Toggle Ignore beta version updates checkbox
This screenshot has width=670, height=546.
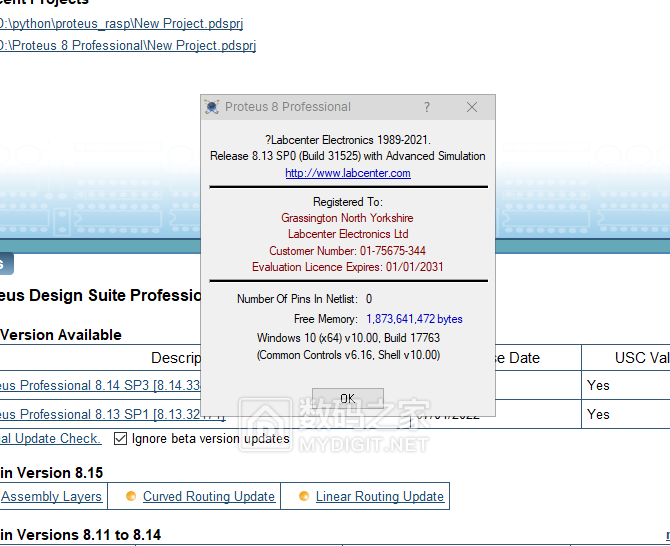[120, 439]
